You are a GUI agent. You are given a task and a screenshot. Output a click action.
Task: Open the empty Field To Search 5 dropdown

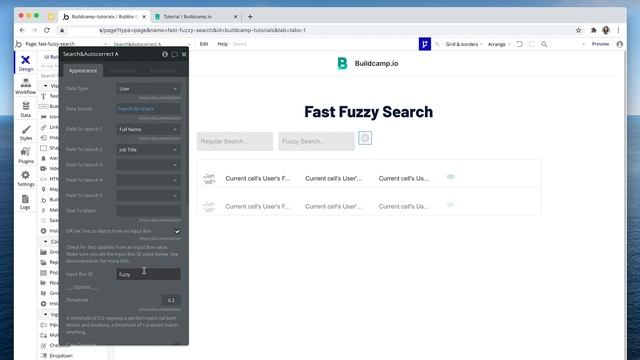click(x=148, y=196)
